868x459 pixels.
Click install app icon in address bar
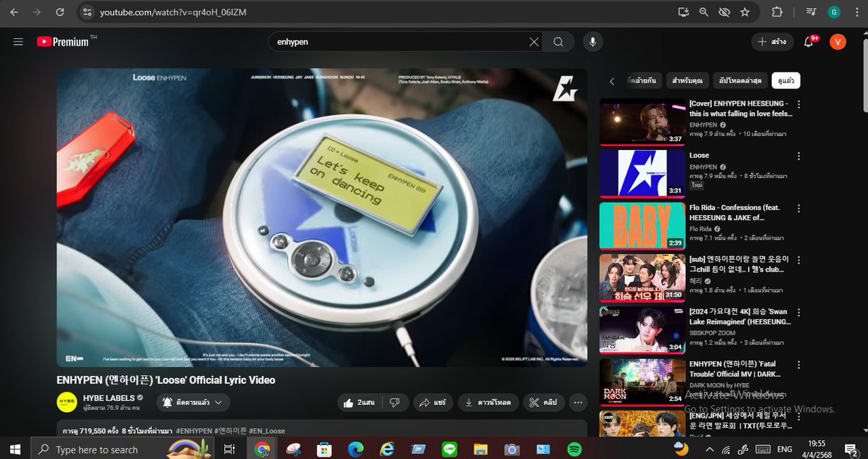(x=684, y=12)
